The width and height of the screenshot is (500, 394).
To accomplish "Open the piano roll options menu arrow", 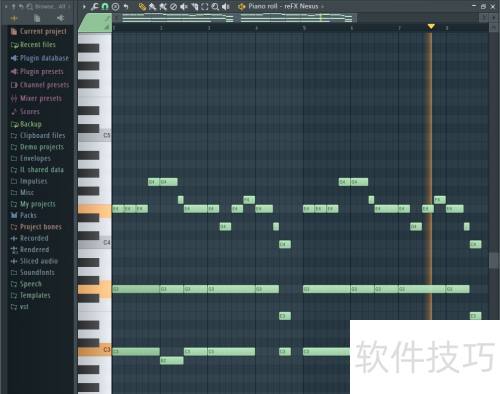I will click(84, 6).
